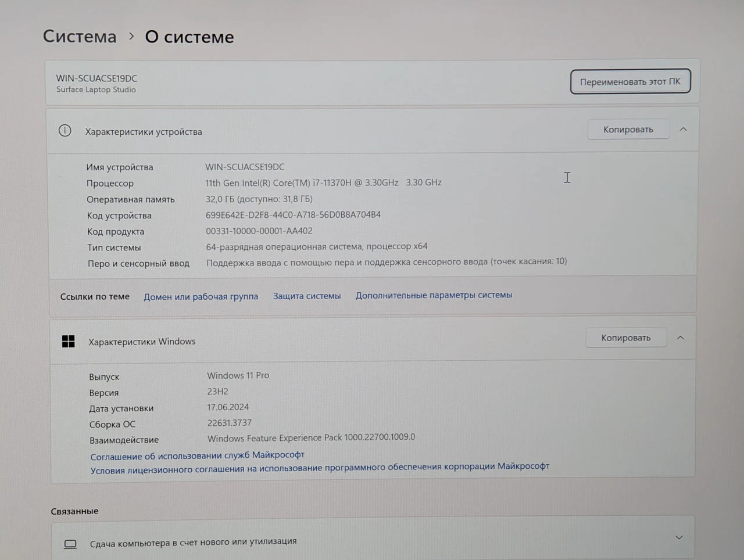Viewport: 744px width, 560px height.
Task: Click the Тип системы label
Action: [114, 247]
